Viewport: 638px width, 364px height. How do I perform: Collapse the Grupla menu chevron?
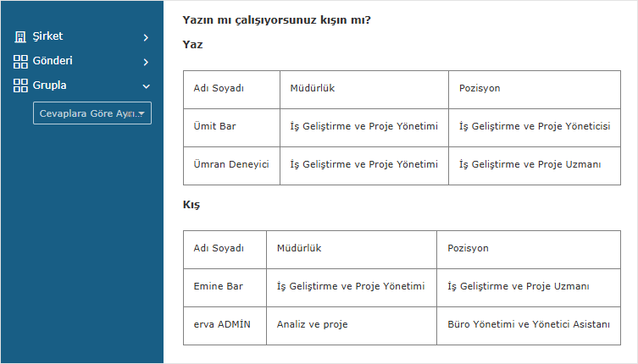click(x=146, y=85)
